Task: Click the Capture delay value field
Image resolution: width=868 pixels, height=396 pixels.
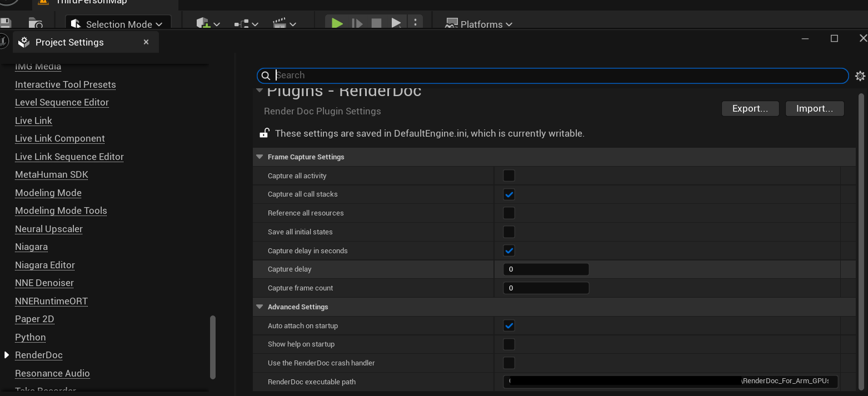Action: 546,269
